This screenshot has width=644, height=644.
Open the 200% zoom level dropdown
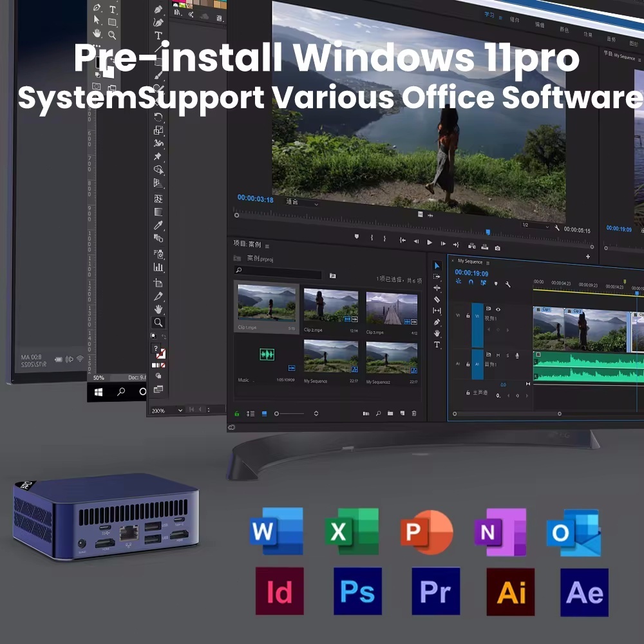pos(180,410)
